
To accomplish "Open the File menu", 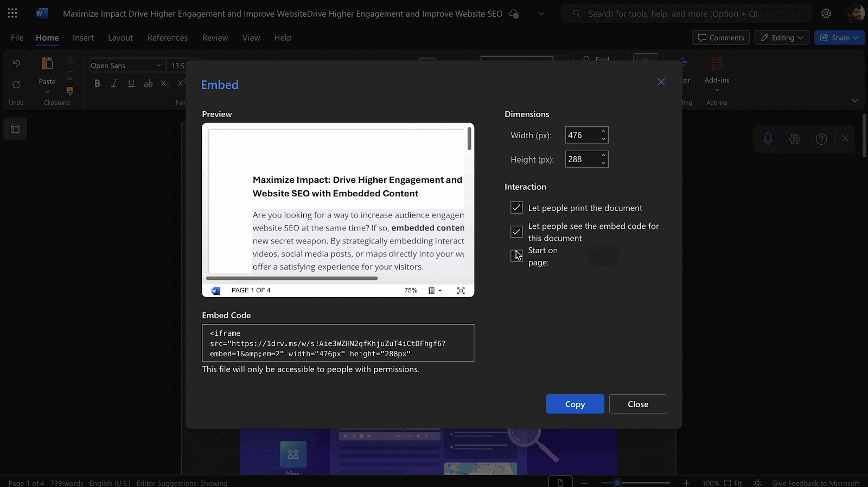I will point(17,37).
